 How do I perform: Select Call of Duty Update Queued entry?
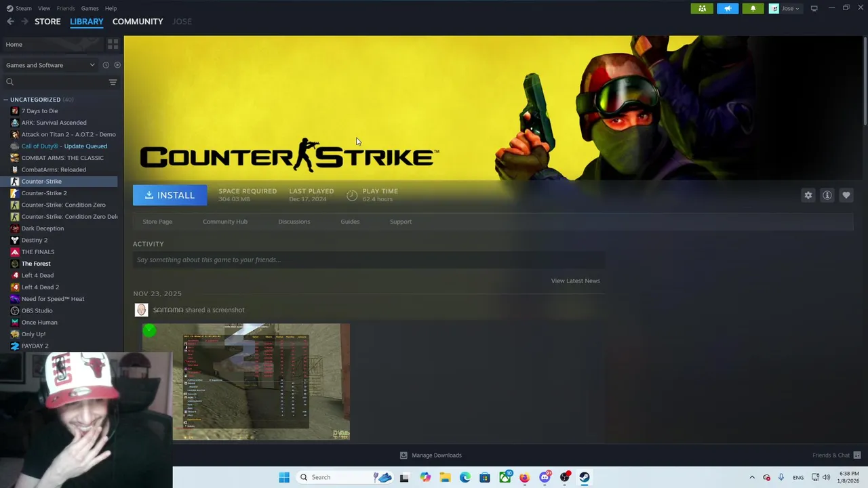coord(64,146)
